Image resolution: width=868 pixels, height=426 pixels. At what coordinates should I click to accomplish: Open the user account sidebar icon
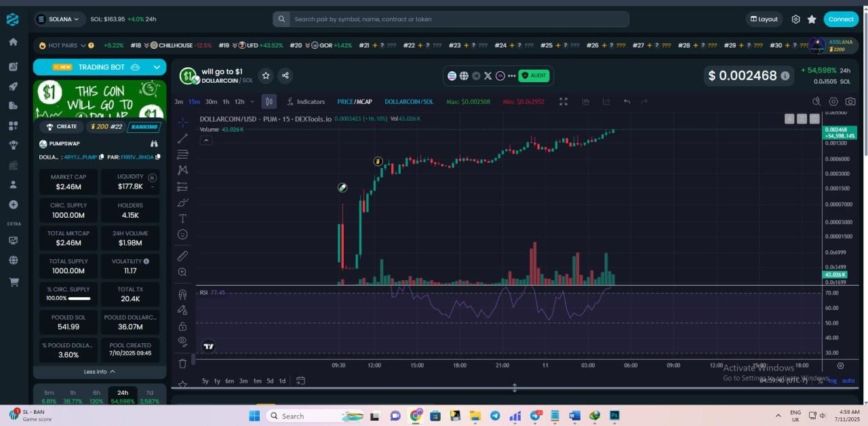[13, 185]
